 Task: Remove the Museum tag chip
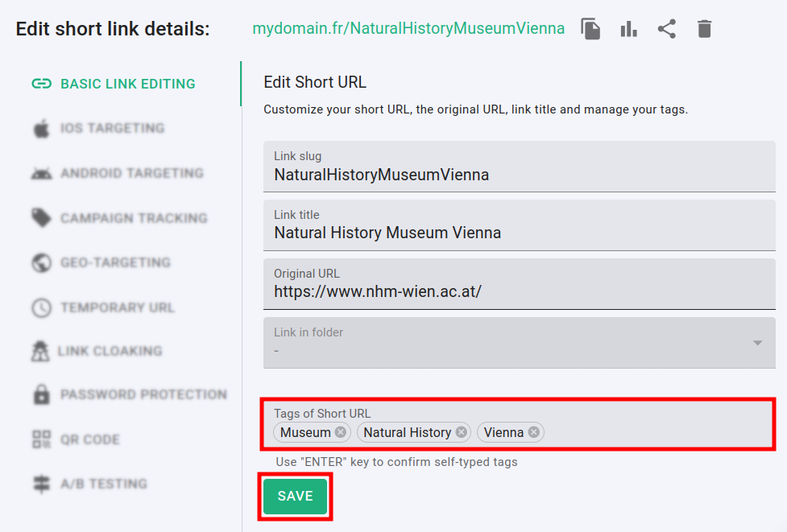(x=341, y=432)
